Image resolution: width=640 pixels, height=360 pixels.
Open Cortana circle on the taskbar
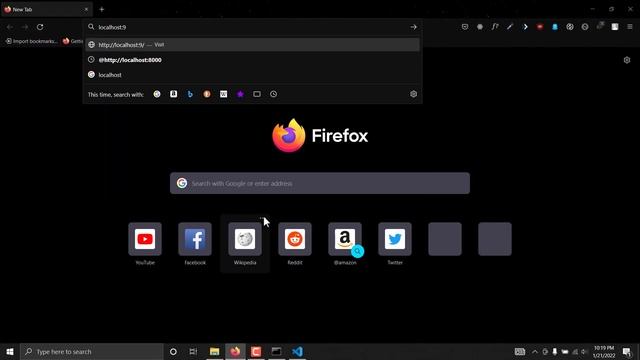pos(173,351)
